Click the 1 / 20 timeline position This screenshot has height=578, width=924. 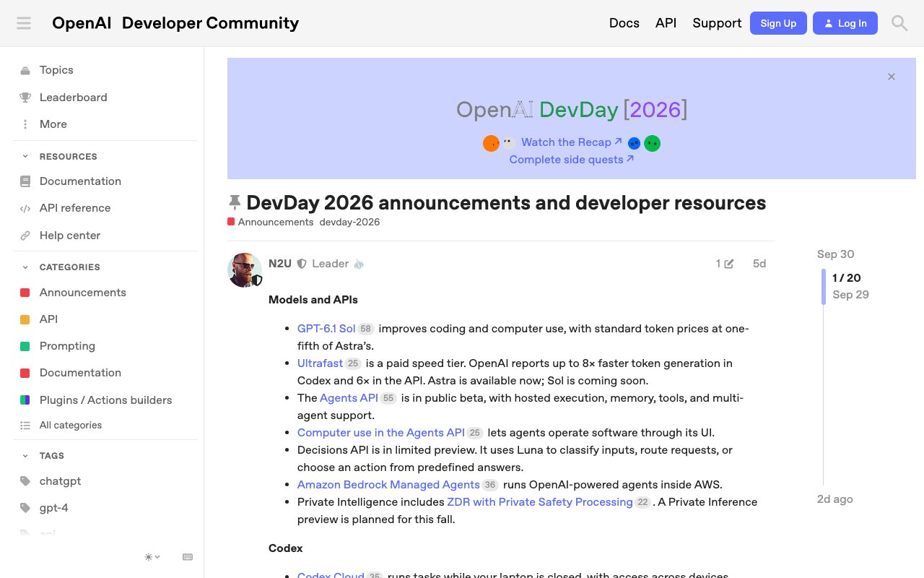(846, 278)
